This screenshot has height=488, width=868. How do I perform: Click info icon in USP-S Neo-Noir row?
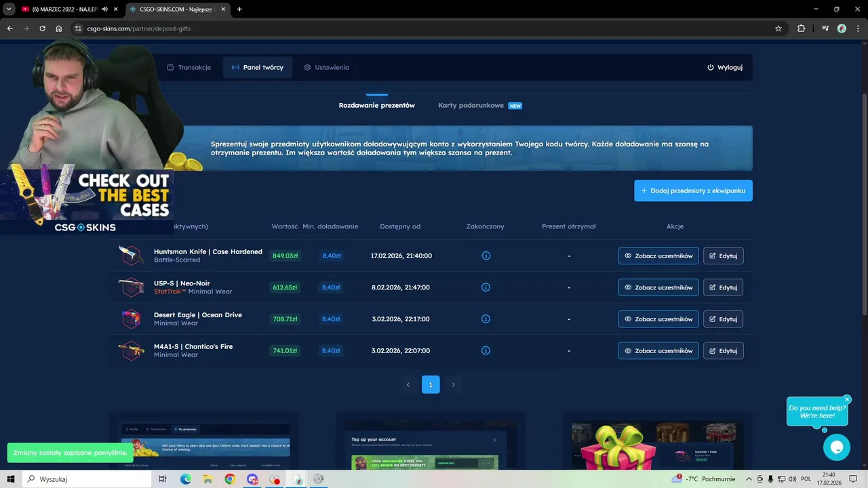(486, 287)
